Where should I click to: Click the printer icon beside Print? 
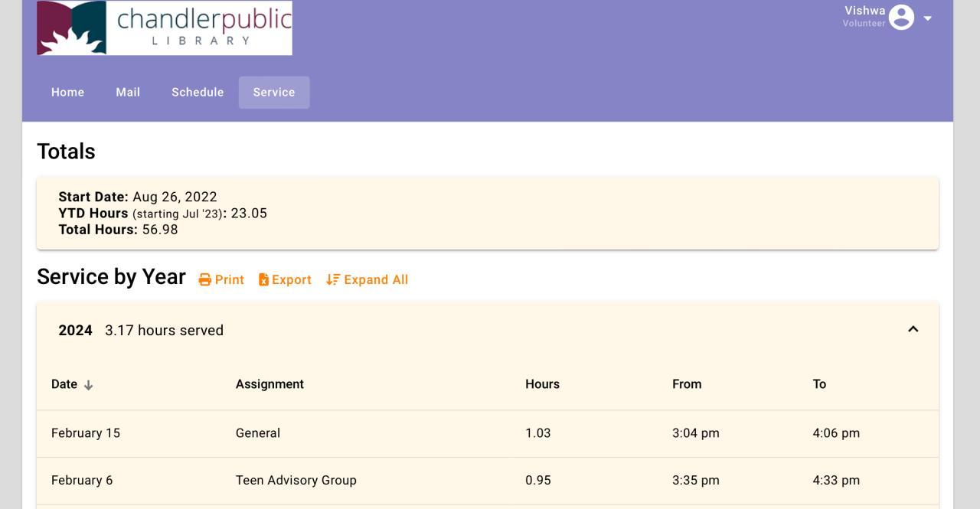click(x=204, y=280)
